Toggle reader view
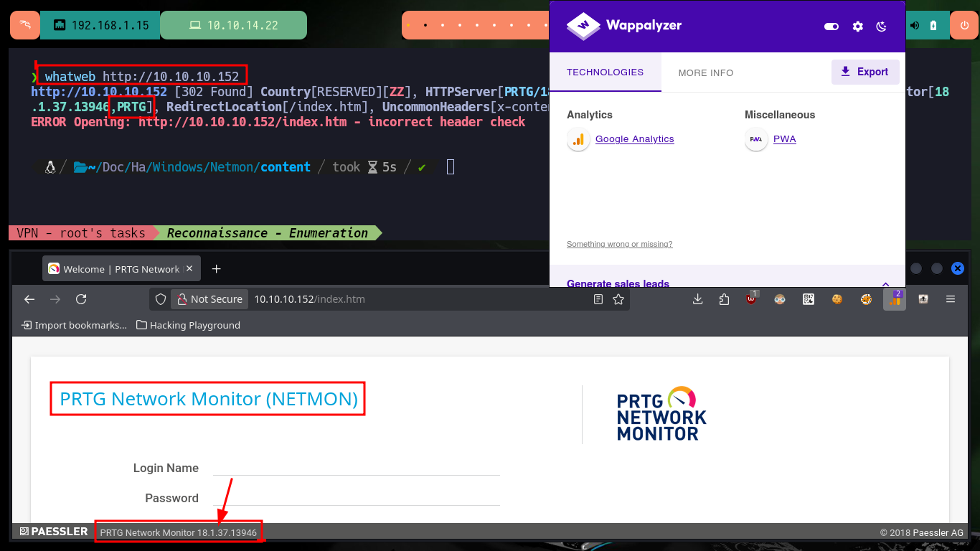980x551 pixels. (598, 299)
